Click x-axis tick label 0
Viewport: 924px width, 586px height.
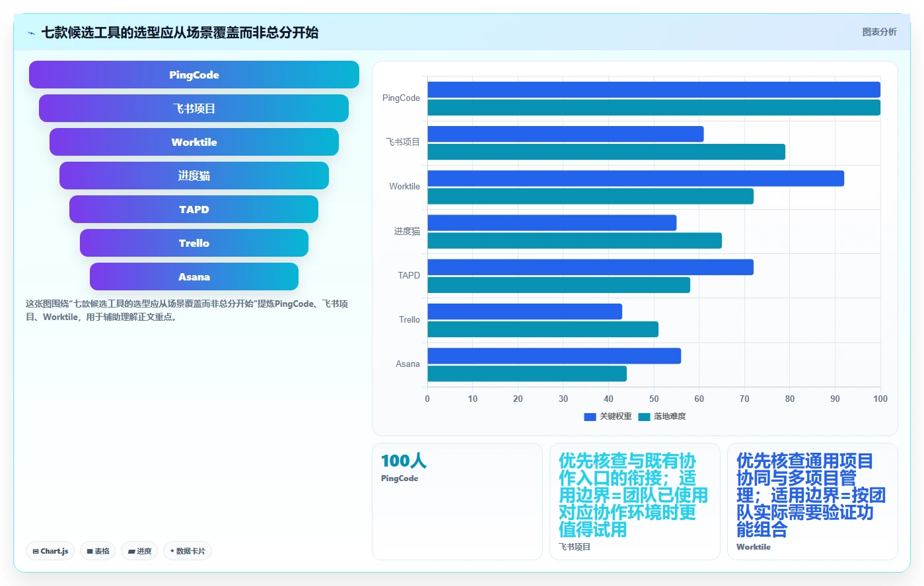tap(427, 399)
